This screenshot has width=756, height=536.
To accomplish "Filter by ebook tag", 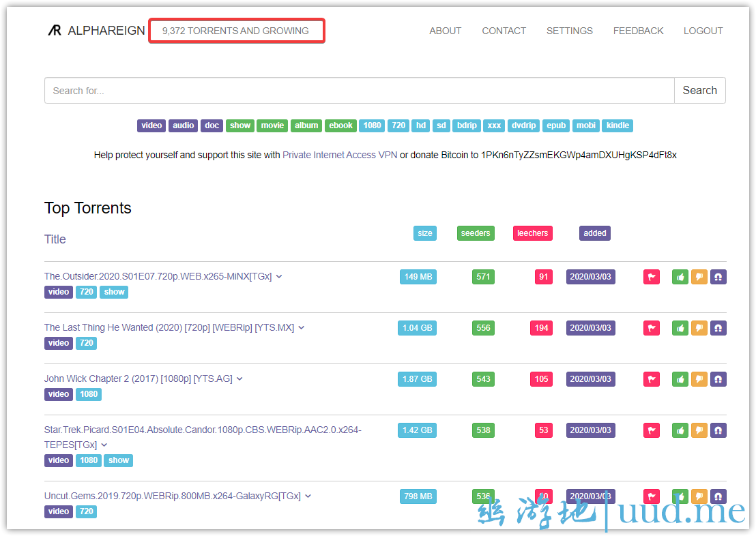I will point(341,125).
